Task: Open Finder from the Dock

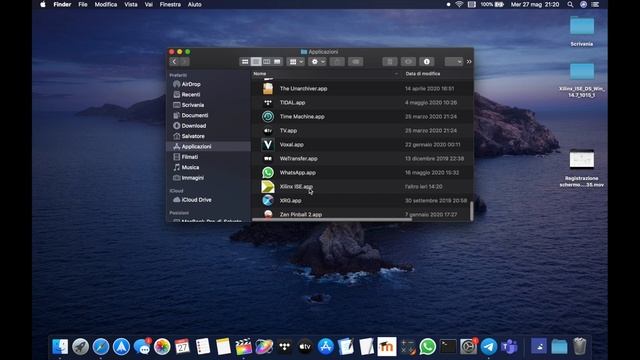Action: 60,347
